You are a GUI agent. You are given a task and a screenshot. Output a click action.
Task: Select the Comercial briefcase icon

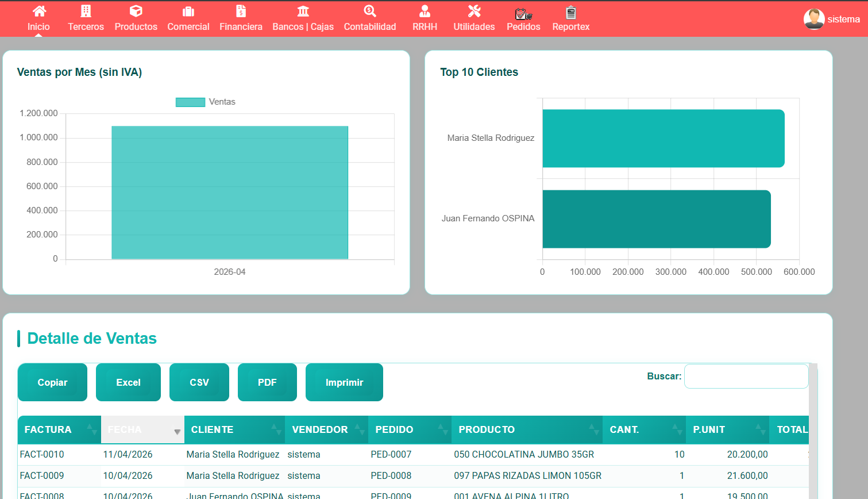[x=188, y=11]
